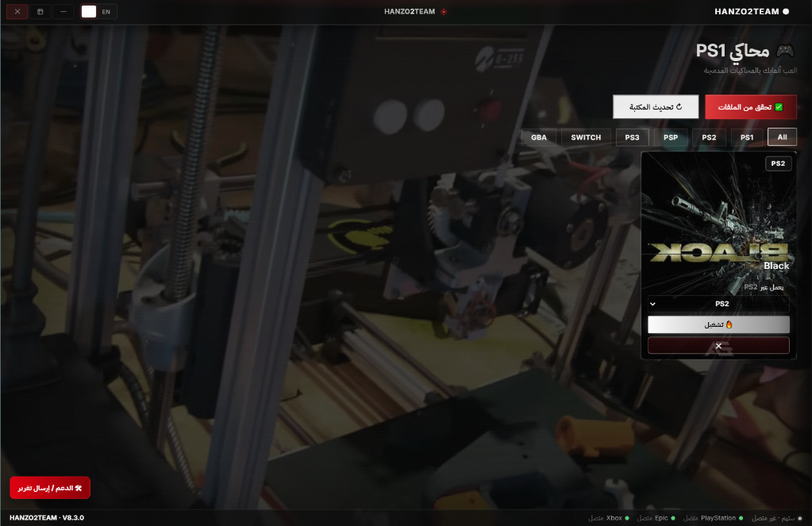Click the flame icon on the launch button
The width and height of the screenshot is (812, 526).
729,324
